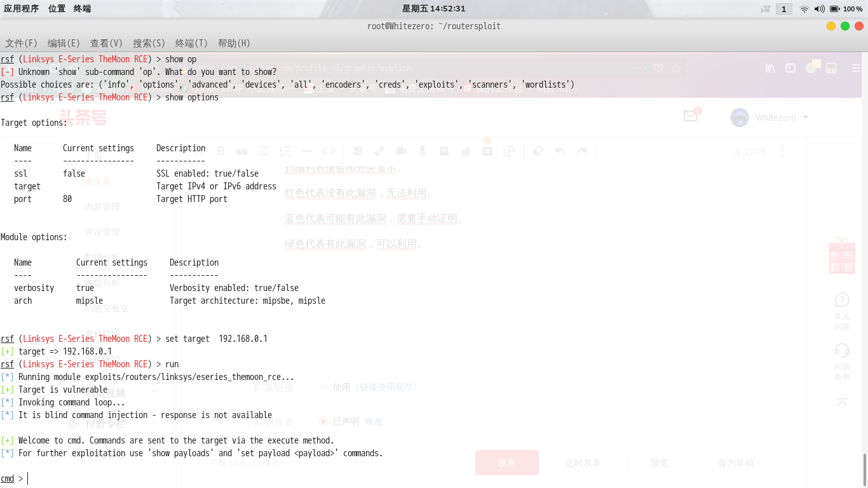The image size is (868, 488).
Task: Click the 'Invoking command loop...' line
Action: [x=72, y=402]
